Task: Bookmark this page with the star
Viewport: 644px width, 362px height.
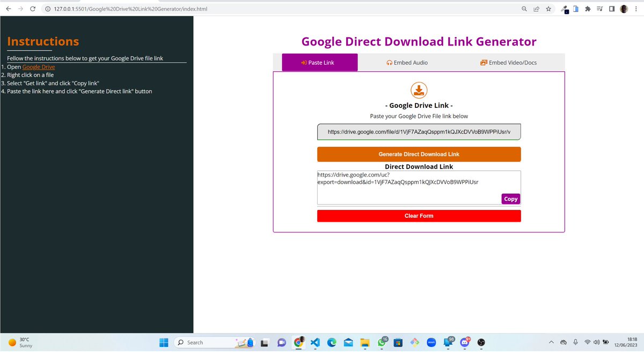Action: [548, 9]
